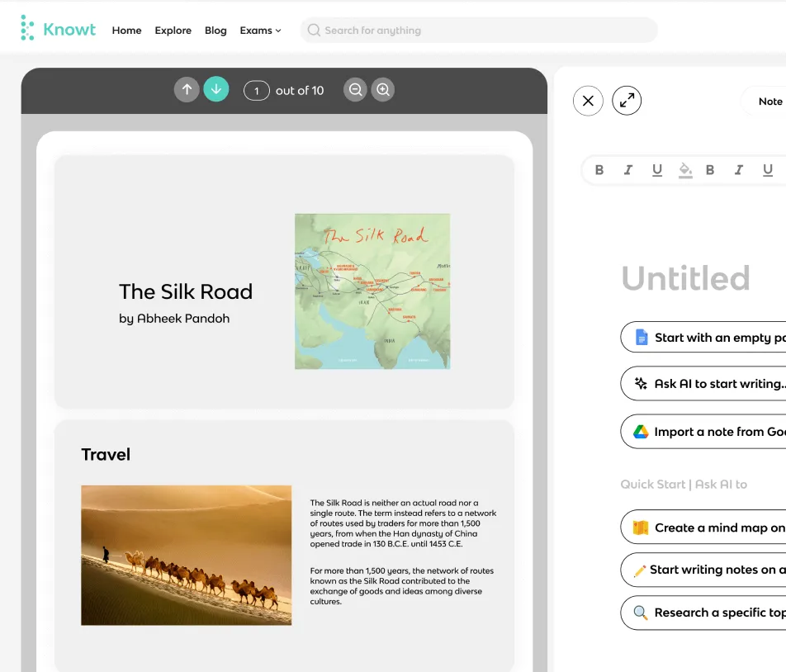Choose Start with an empty page
Screen dimensions: 786x672
703,338
